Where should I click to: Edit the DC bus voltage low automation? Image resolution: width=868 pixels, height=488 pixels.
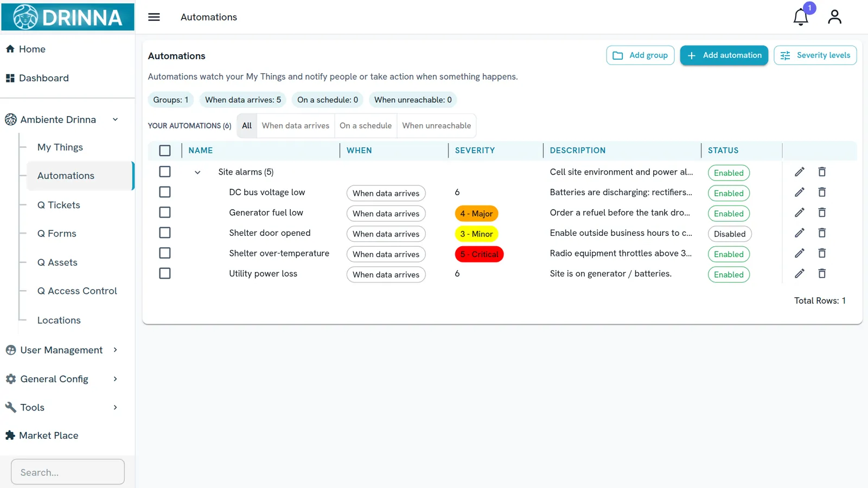800,192
